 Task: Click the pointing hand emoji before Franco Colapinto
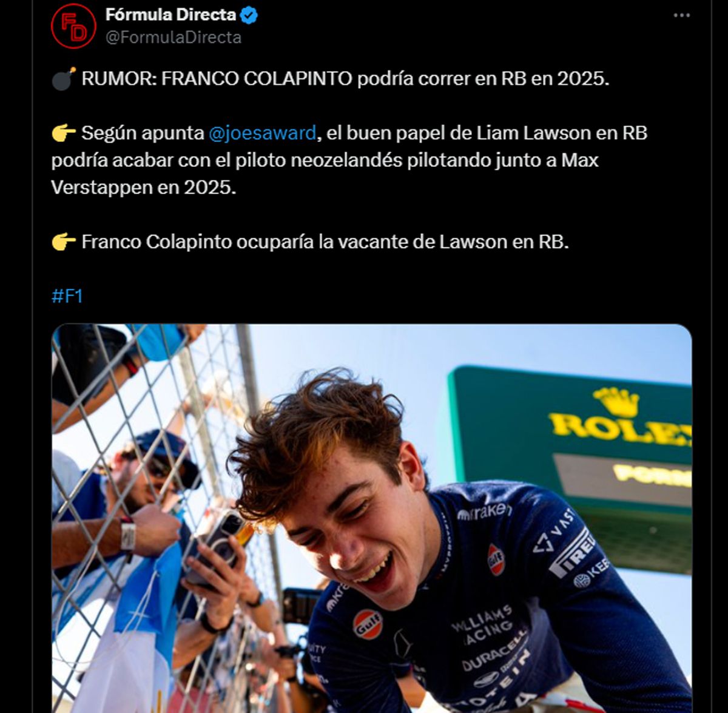click(64, 242)
